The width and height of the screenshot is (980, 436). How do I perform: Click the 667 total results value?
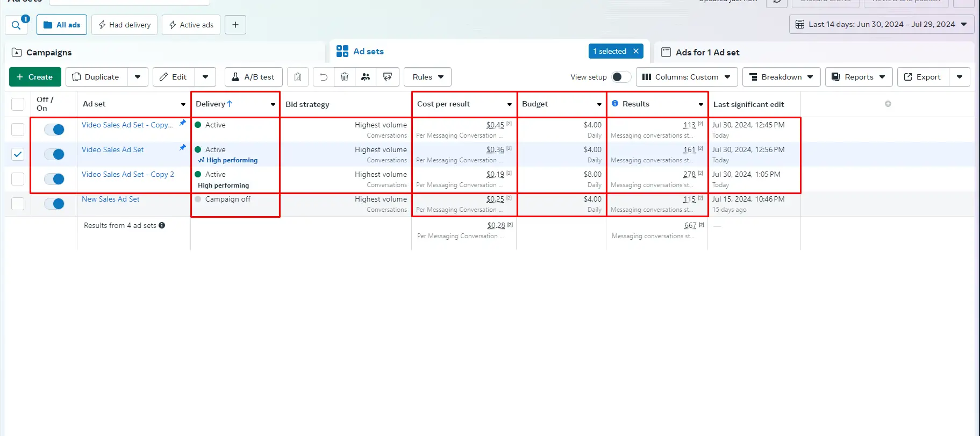click(x=690, y=225)
